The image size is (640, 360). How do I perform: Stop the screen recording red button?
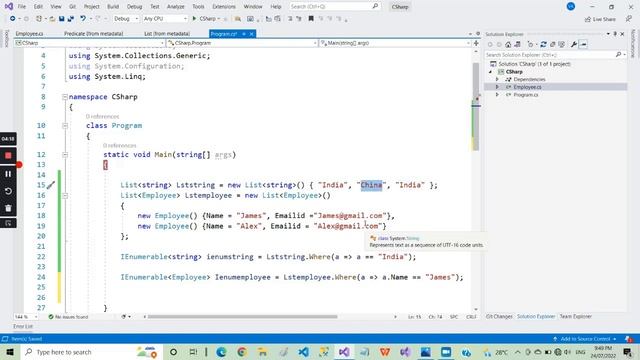tap(8, 156)
